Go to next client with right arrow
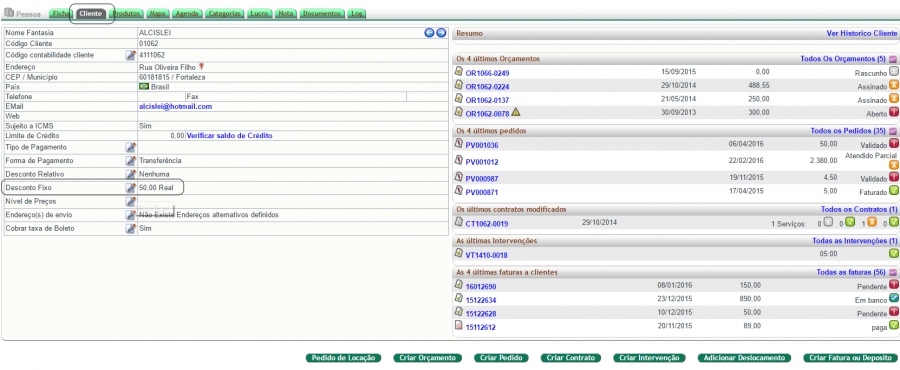This screenshot has width=900, height=370. point(441,33)
